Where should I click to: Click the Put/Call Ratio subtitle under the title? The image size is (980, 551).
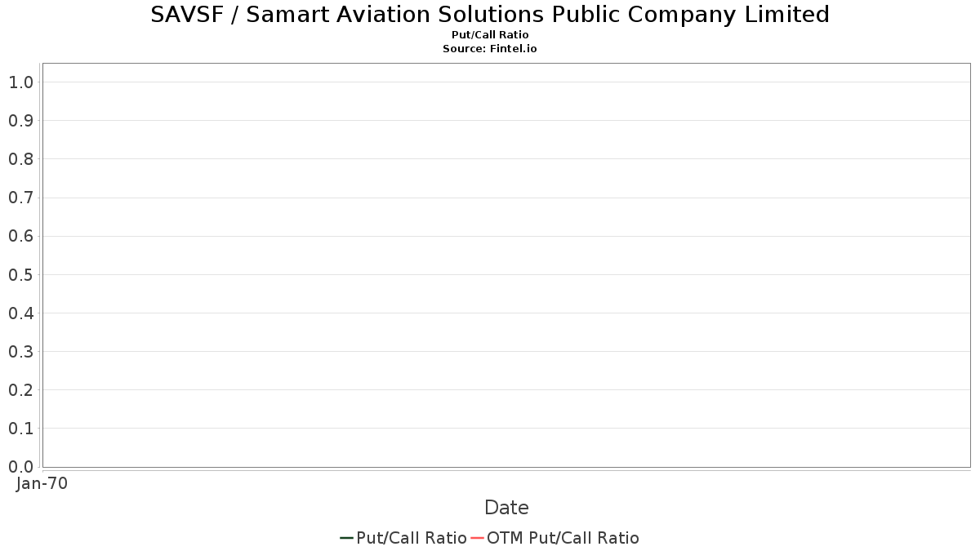(490, 35)
